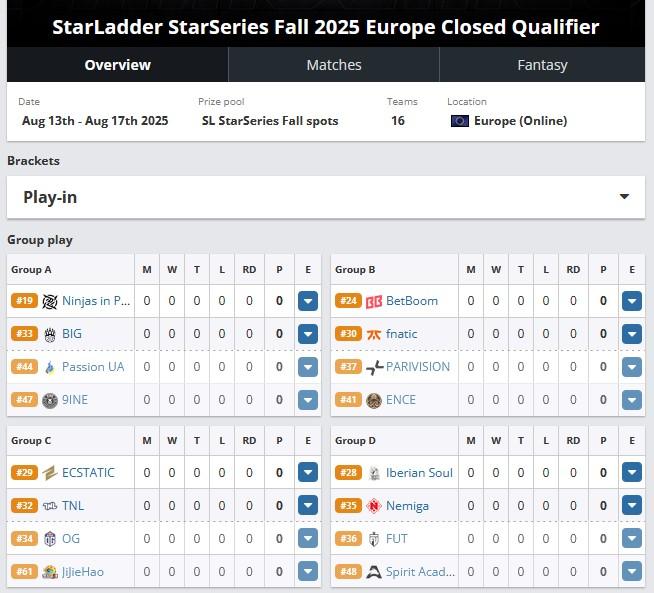This screenshot has height=593, width=654.
Task: Click the Ninjas in Pyjamas team logo
Action: (x=50, y=301)
